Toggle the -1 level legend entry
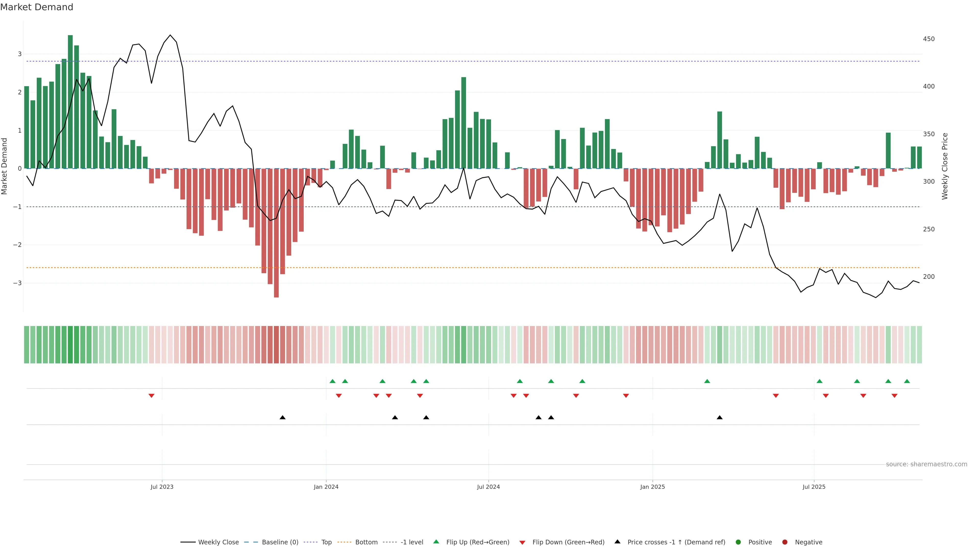 click(412, 542)
